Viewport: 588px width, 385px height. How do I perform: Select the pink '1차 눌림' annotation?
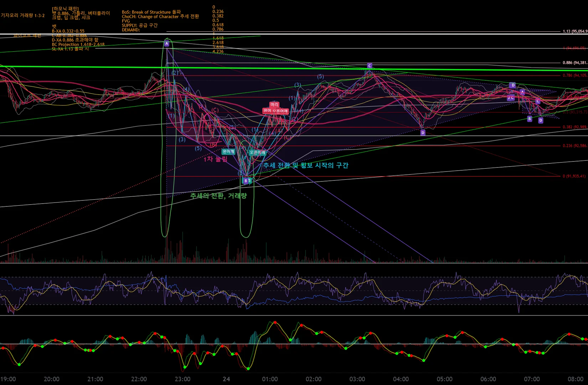pos(215,159)
